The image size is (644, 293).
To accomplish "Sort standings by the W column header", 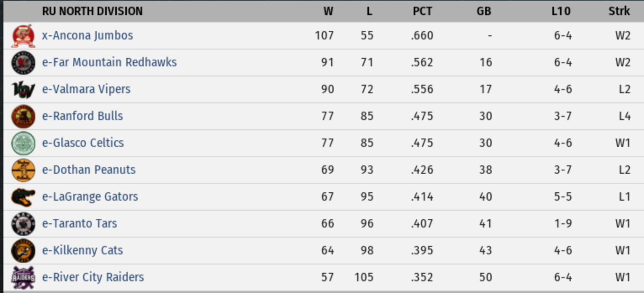I will tap(328, 11).
